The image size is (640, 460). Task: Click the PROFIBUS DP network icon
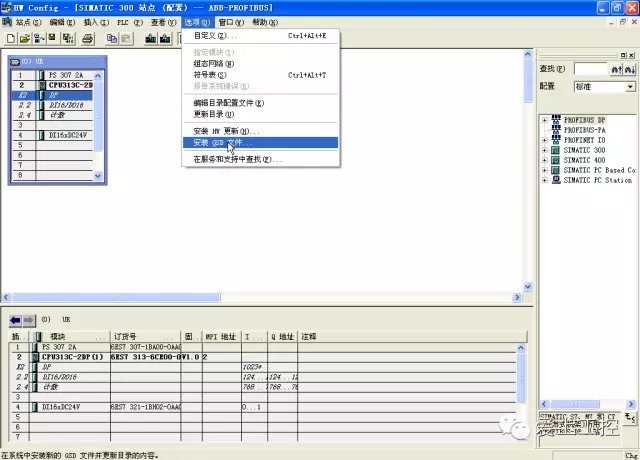[x=556, y=120]
